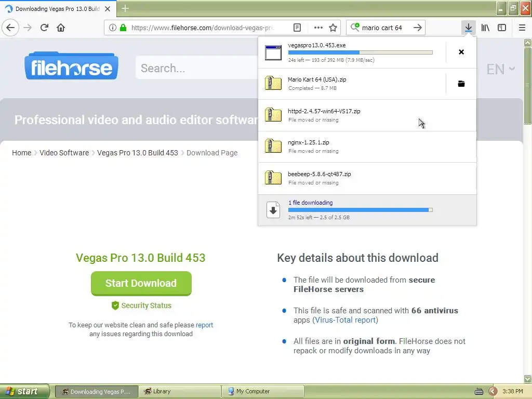The height and width of the screenshot is (399, 532).
Task: Click the FileHorse logo
Action: pos(72,66)
